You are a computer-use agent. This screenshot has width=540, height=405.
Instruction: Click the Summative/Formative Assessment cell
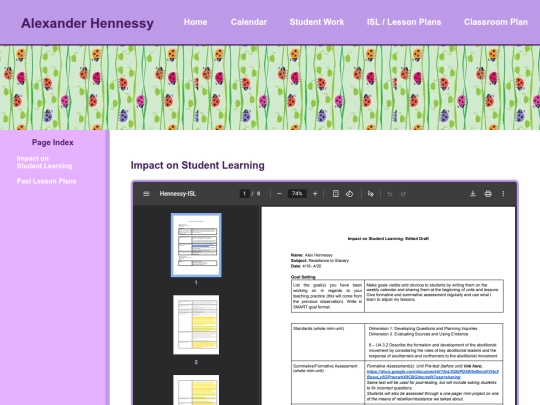(328, 382)
